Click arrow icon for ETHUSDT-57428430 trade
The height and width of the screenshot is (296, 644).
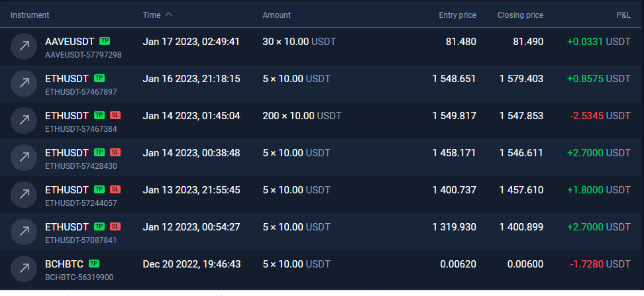point(24,157)
